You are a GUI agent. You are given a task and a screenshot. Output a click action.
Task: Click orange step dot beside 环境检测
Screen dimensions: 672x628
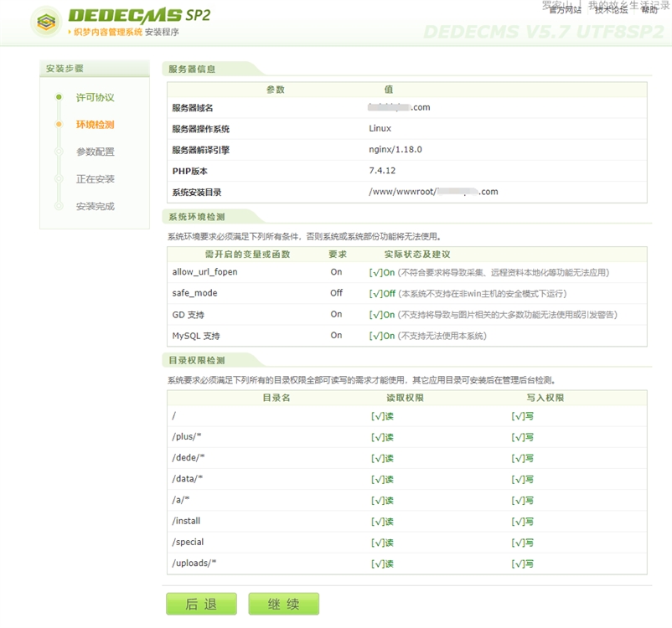click(x=59, y=124)
